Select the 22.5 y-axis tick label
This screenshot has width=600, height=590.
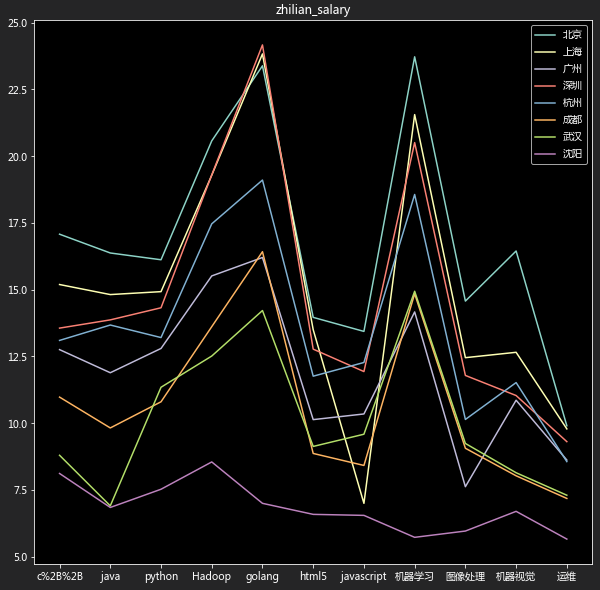[18, 90]
